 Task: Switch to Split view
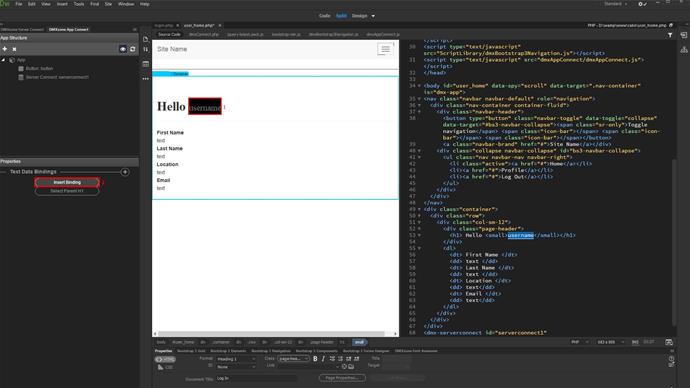click(341, 16)
